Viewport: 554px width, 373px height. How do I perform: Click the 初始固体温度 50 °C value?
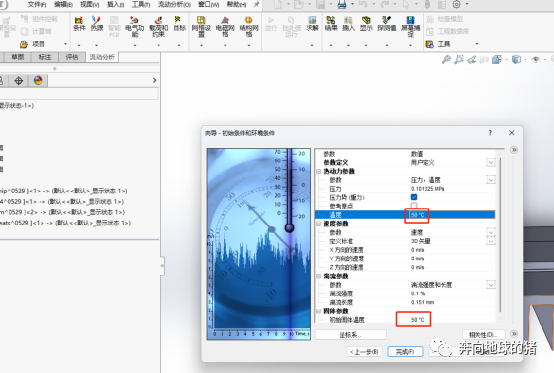pyautogui.click(x=417, y=320)
